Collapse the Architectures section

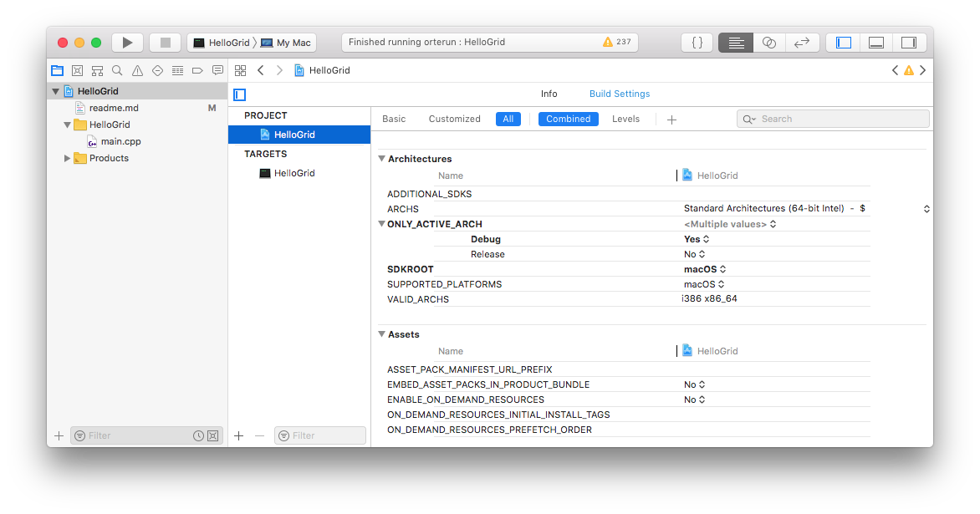pos(381,159)
